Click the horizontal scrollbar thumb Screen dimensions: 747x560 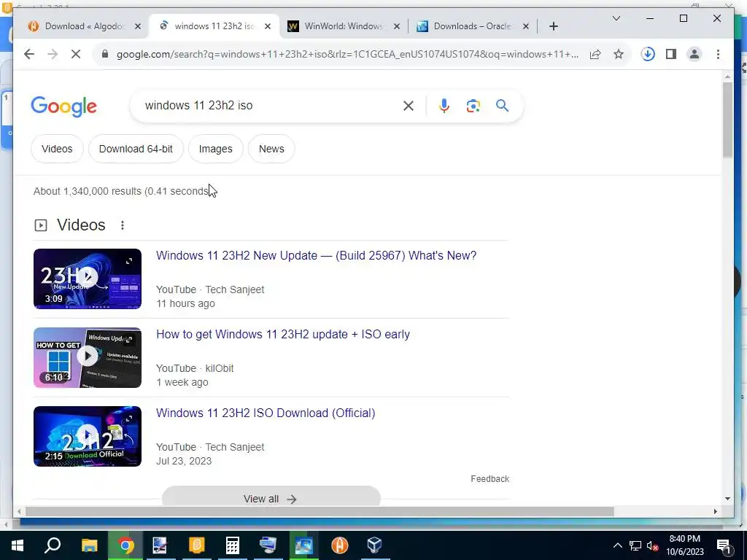pos(320,511)
